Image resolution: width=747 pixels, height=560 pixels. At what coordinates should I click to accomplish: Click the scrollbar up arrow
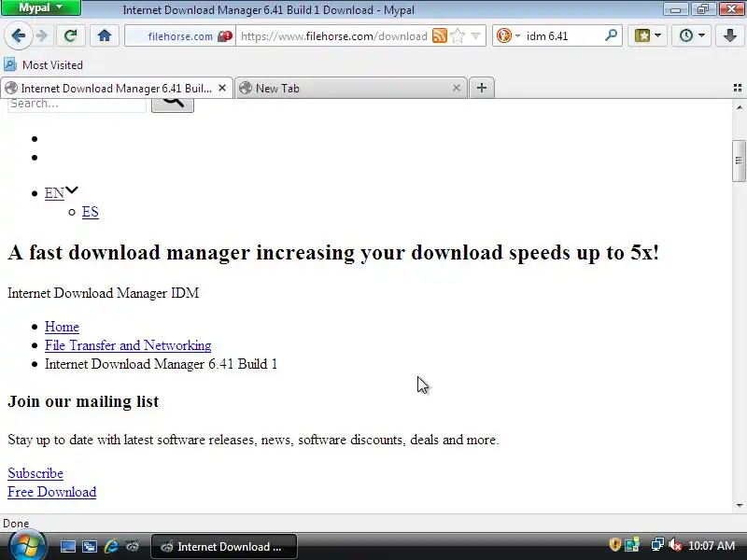739,107
